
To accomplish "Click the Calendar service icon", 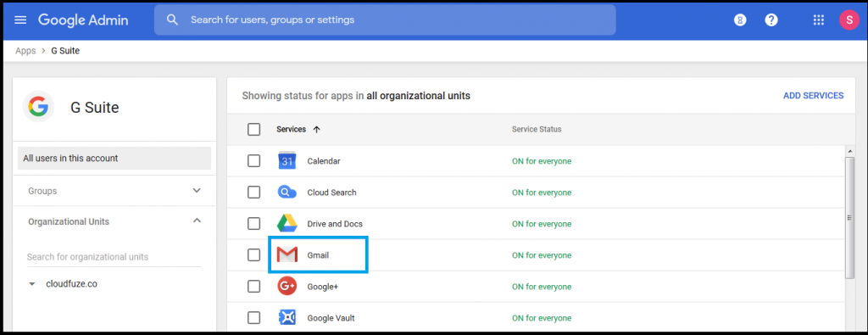I will pyautogui.click(x=287, y=161).
